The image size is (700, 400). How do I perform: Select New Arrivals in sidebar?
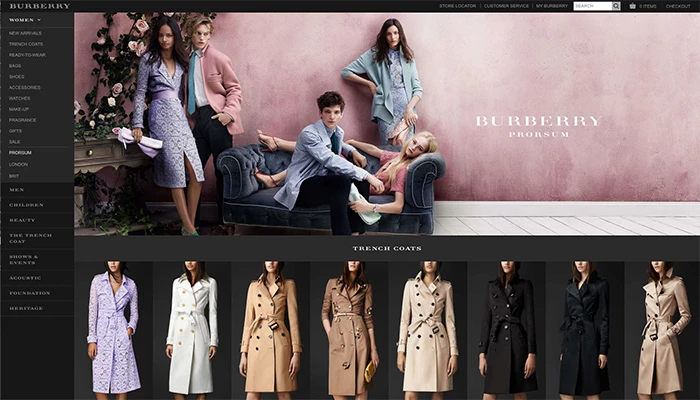(25, 33)
